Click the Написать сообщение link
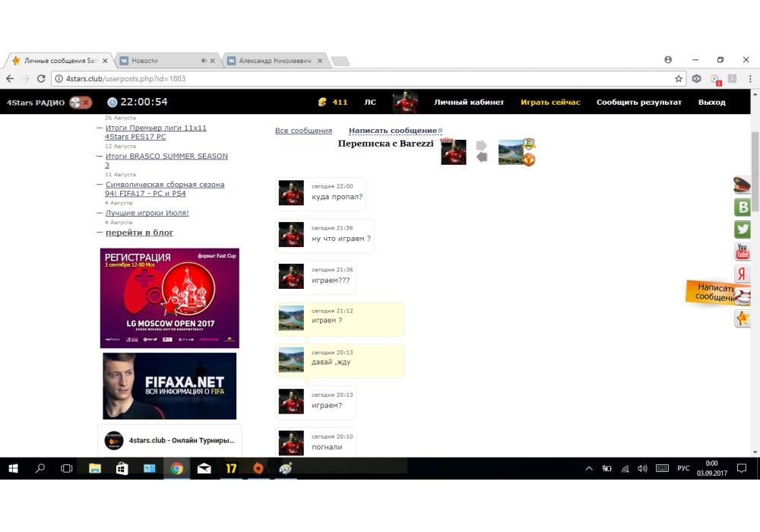The image size is (760, 532). [392, 131]
